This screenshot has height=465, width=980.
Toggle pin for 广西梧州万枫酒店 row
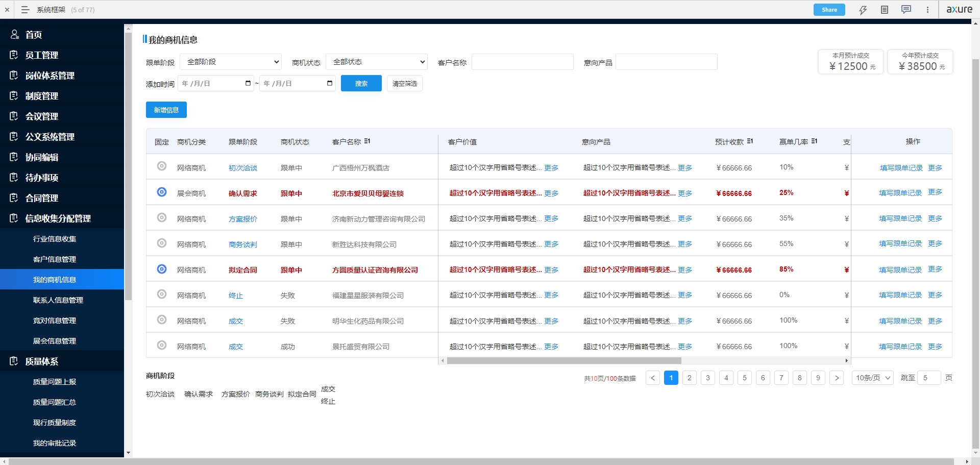162,166
